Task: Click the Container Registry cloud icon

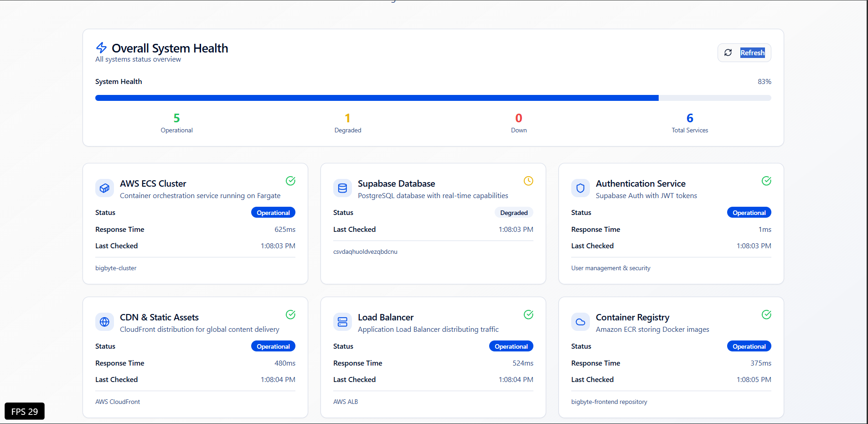Action: point(580,322)
